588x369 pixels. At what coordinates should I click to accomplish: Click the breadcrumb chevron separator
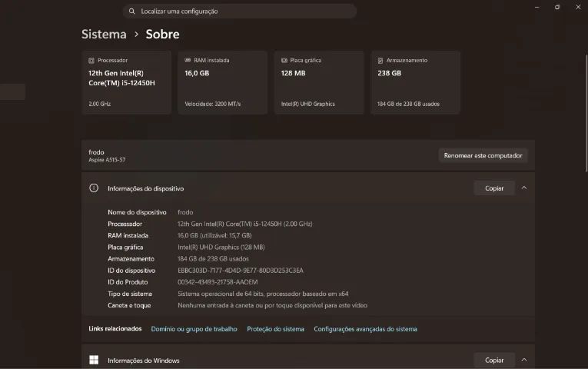137,34
